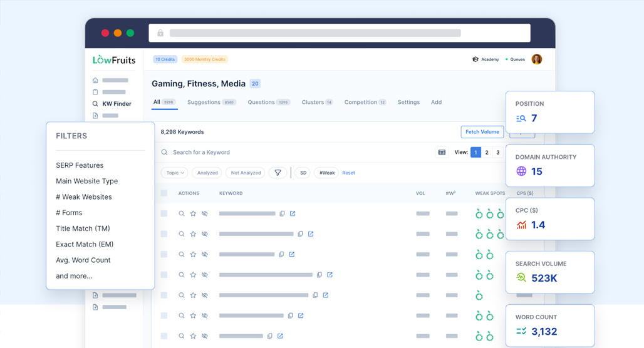Screen dimensions: 644x348
Task: Click the Academy graduation cap icon
Action: [x=475, y=59]
